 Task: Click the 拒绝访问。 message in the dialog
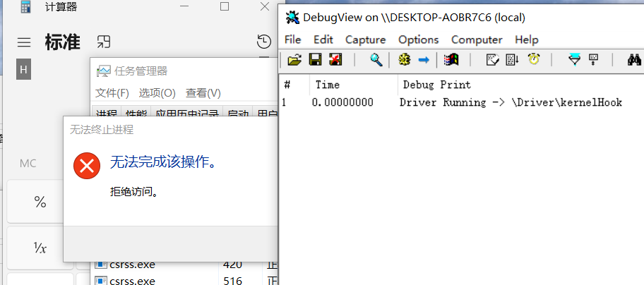point(134,191)
